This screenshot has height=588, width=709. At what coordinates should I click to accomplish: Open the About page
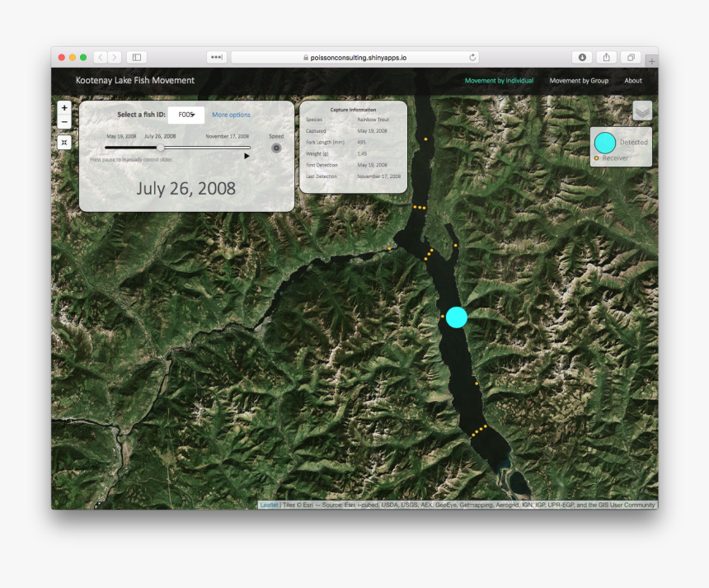[x=632, y=81]
